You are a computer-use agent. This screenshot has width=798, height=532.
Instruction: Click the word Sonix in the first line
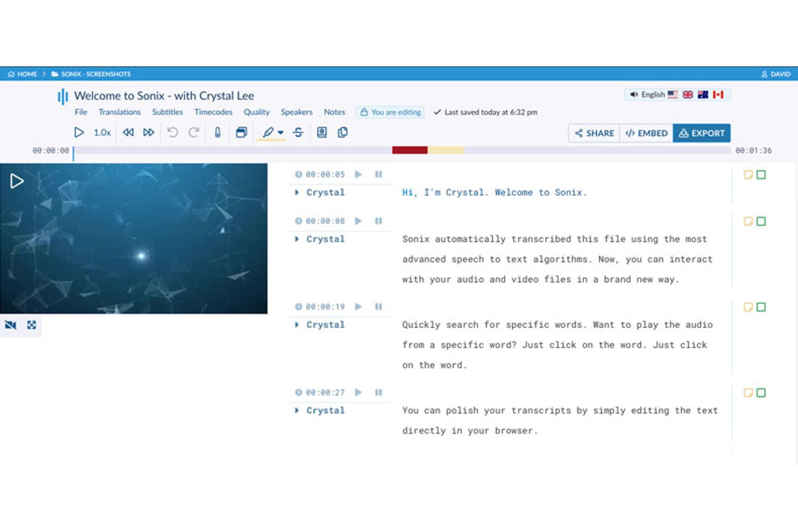570,192
